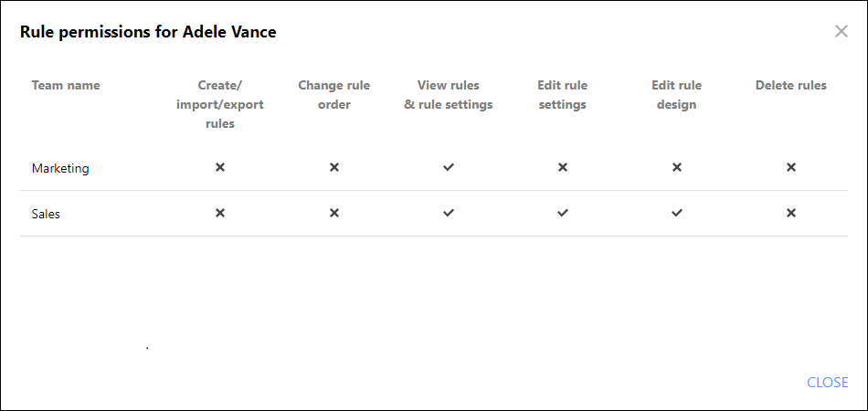Click Marketing's Edit rule settings cross icon
Screen dimensions: 868x411
[563, 167]
